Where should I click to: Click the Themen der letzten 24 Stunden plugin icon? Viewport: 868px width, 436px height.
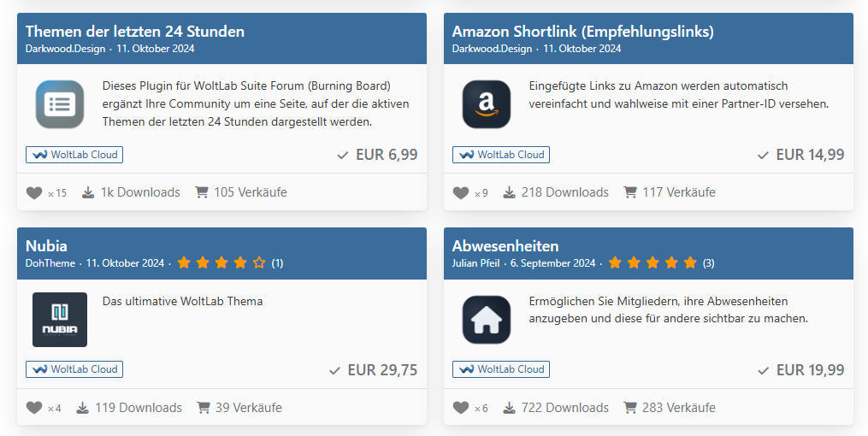pos(60,104)
